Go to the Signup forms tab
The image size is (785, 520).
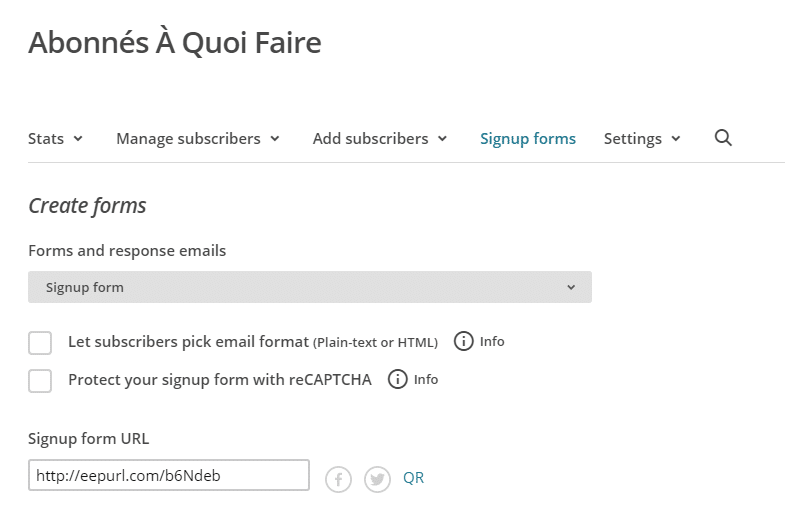click(x=528, y=139)
